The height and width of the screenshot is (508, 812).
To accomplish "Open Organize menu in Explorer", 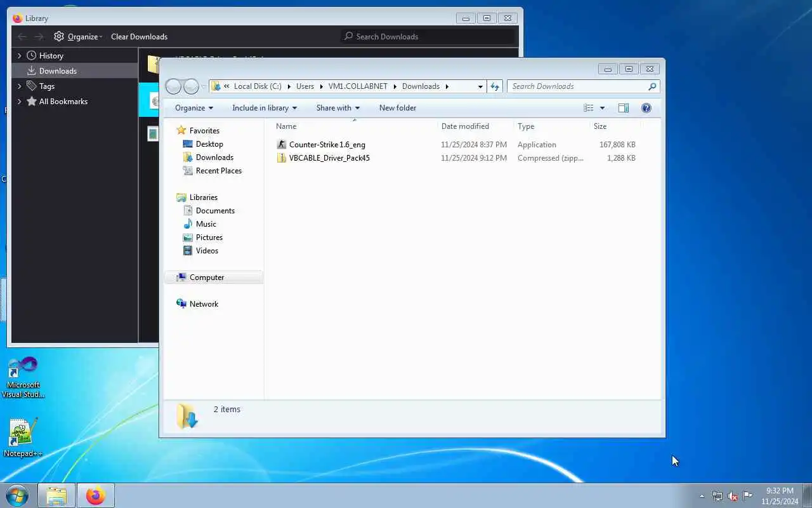I will point(194,108).
